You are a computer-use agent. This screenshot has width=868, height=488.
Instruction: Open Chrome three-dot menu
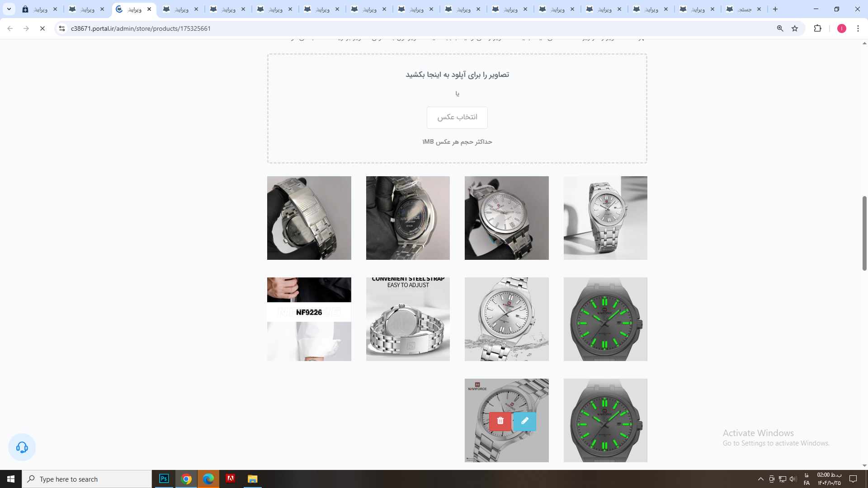pyautogui.click(x=858, y=28)
